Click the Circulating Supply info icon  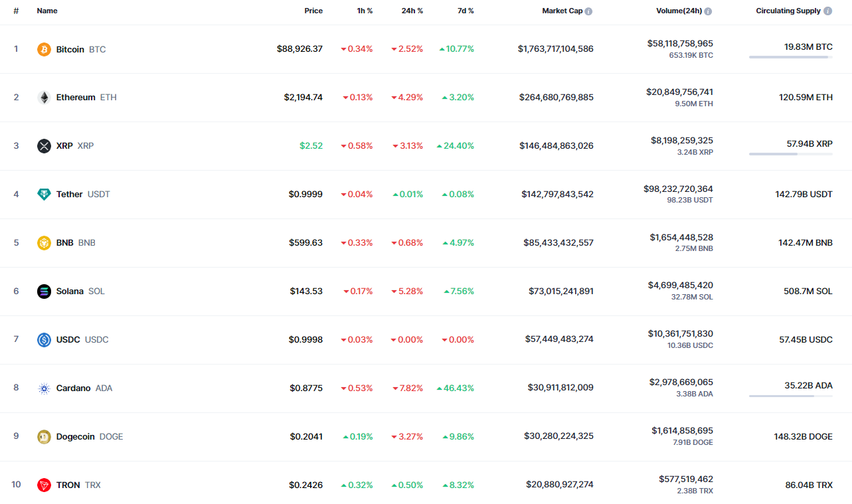(x=827, y=11)
